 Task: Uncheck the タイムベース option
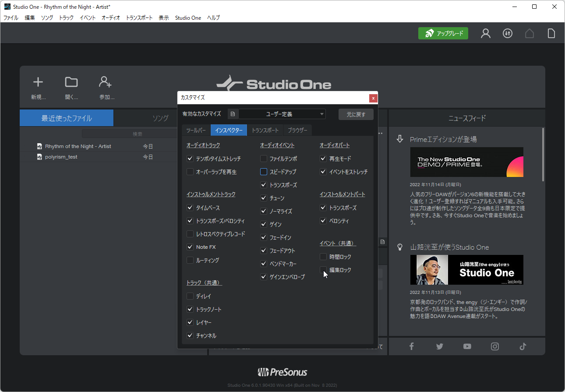[190, 207]
